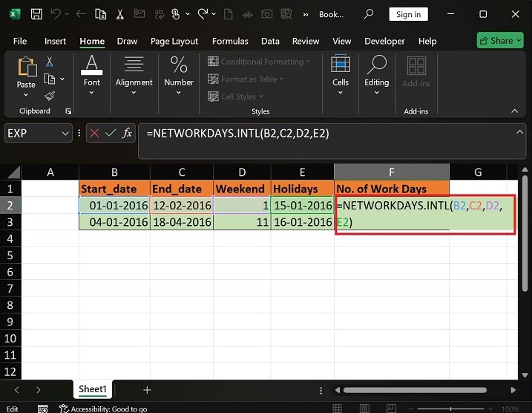Viewport: 532px width, 413px height.
Task: Click the New blank document icon
Action: pos(229,14)
